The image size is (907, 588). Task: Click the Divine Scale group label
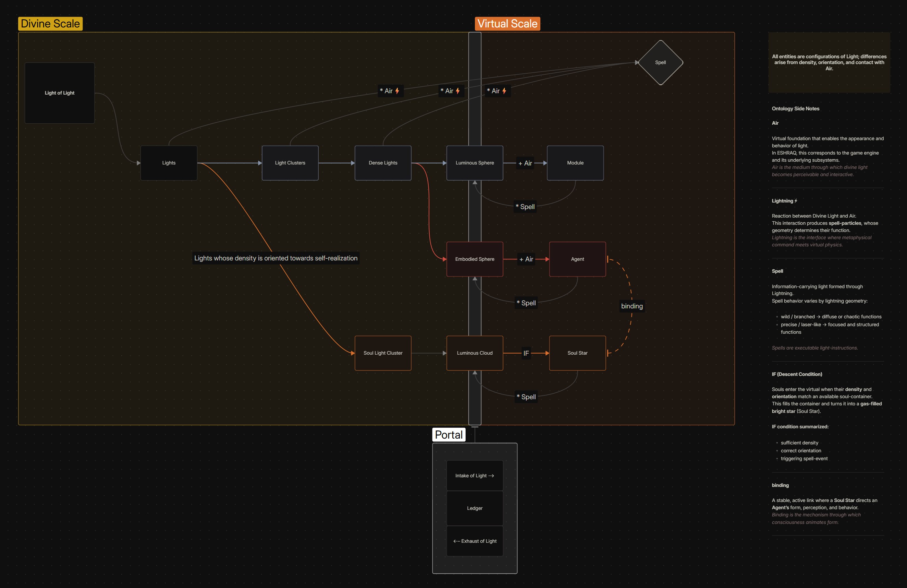(50, 24)
